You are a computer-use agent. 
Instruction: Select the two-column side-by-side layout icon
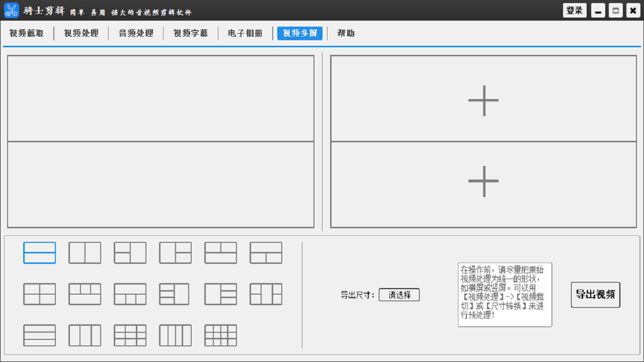click(x=85, y=253)
